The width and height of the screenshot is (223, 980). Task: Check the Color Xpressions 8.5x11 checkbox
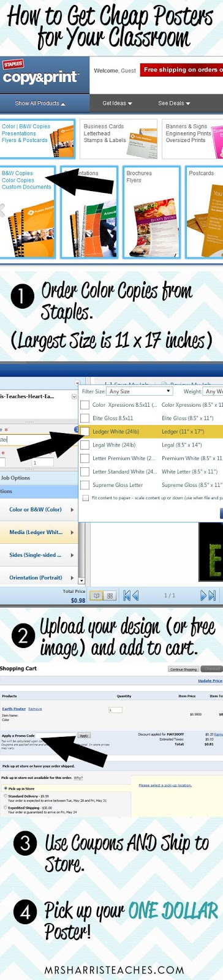[85, 405]
